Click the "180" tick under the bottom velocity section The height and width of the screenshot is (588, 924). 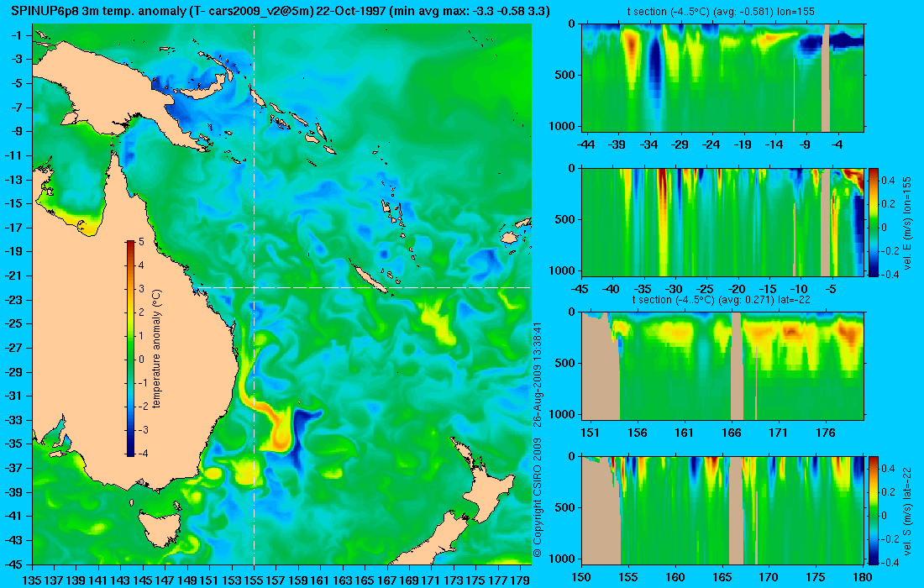tap(862, 577)
